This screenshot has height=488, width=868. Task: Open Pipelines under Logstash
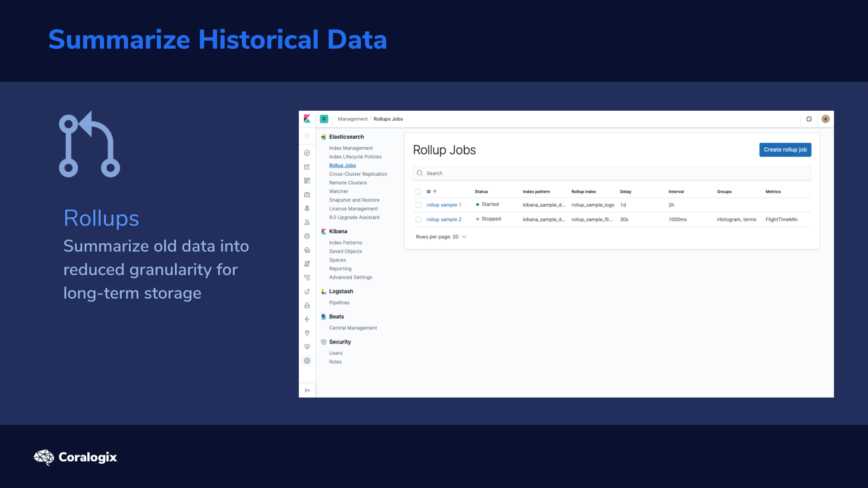tap(339, 303)
